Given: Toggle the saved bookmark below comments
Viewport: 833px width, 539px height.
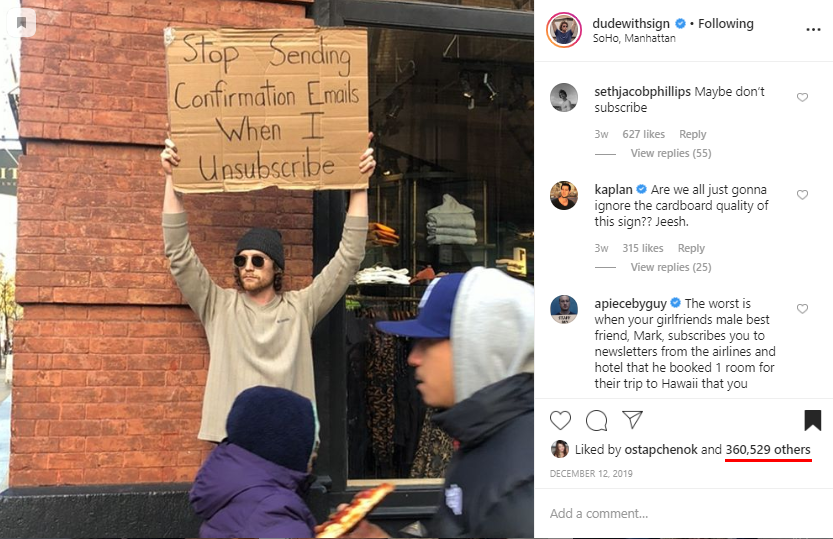Looking at the screenshot, I should pyautogui.click(x=812, y=420).
